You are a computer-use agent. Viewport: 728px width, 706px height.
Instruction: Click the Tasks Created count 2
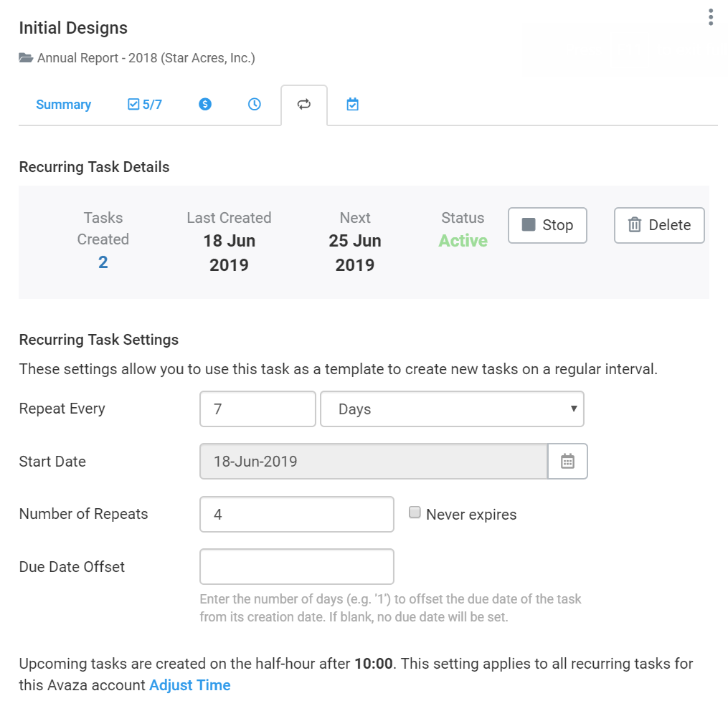(103, 262)
